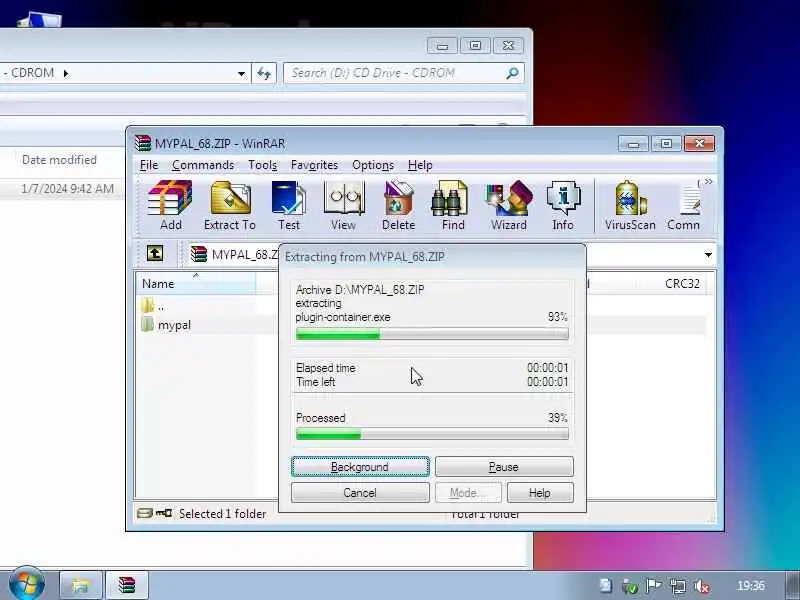Show more toolbar buttons via chevron

[709, 182]
